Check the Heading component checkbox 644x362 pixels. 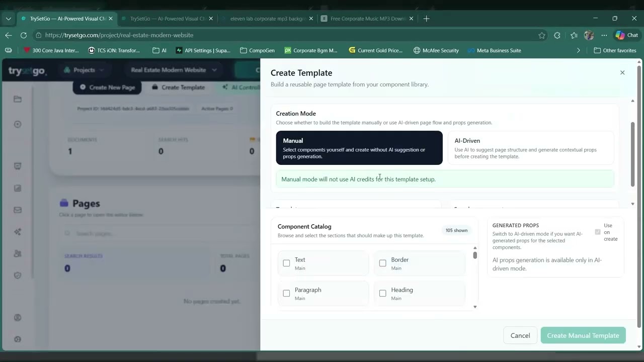383,293
